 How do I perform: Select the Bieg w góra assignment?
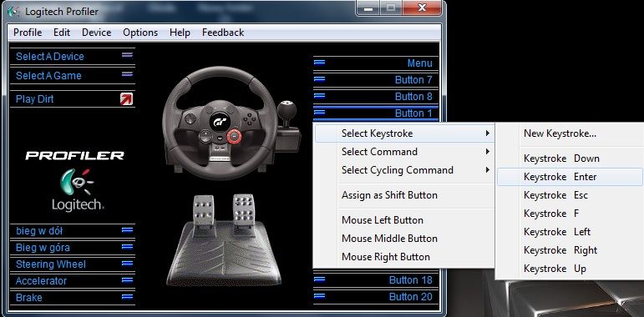point(73,248)
